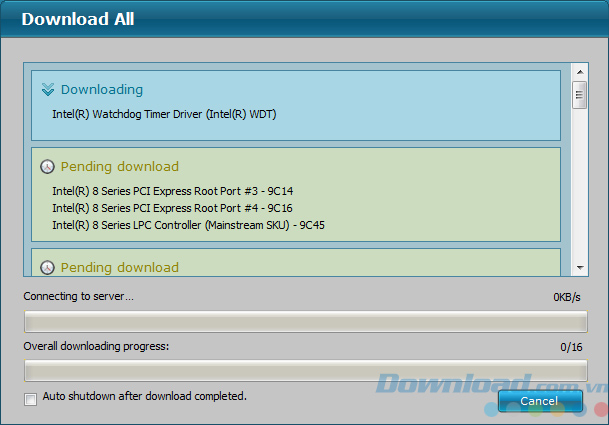The height and width of the screenshot is (425, 609).
Task: Click the Overall downloading progress label
Action: pyautogui.click(x=96, y=346)
